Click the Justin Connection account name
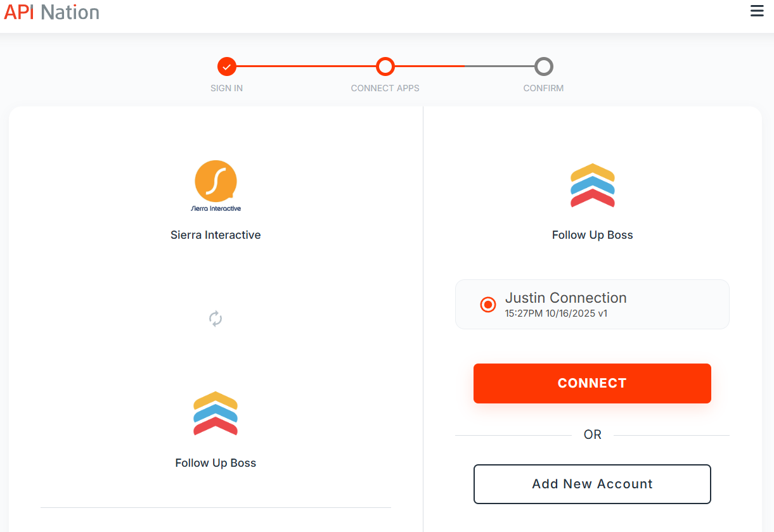This screenshot has width=774, height=532. 565,298
